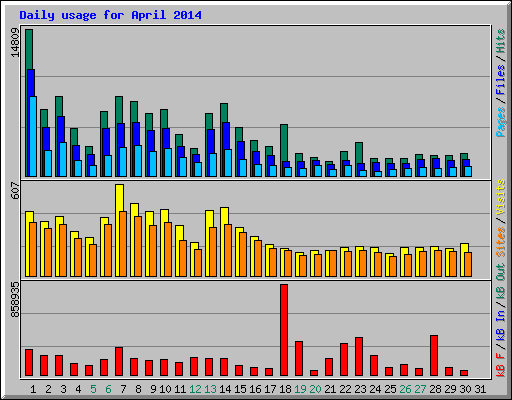This screenshot has width=512, height=400.
Task: Click the "Pages" legend label
Action: [x=501, y=122]
